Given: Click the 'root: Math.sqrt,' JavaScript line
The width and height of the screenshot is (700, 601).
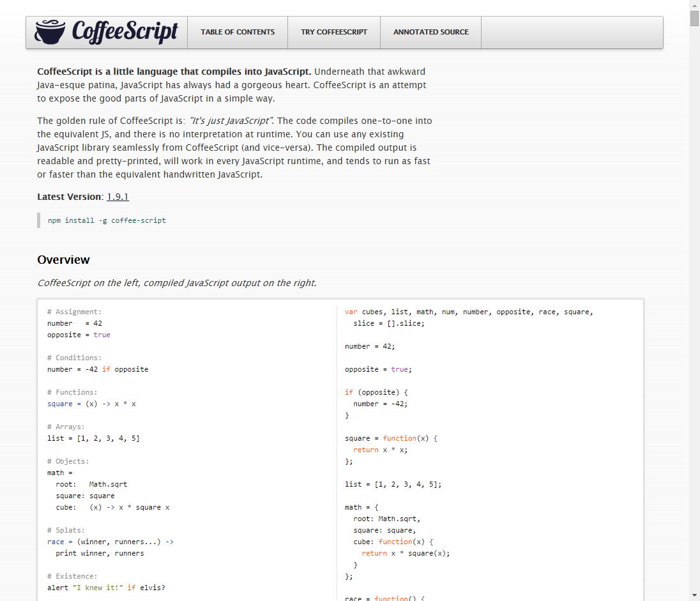Looking at the screenshot, I should click(387, 519).
